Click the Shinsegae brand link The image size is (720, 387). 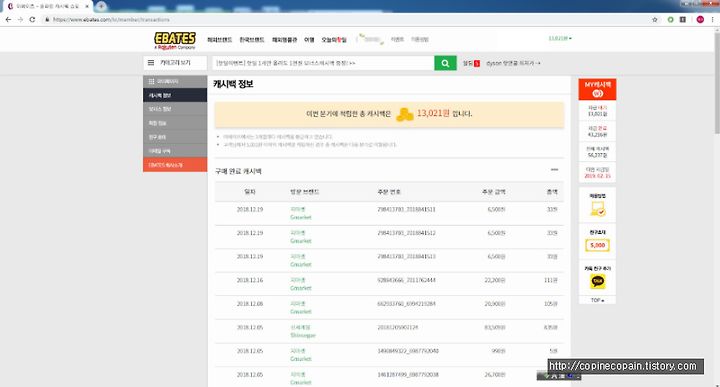[x=303, y=336]
